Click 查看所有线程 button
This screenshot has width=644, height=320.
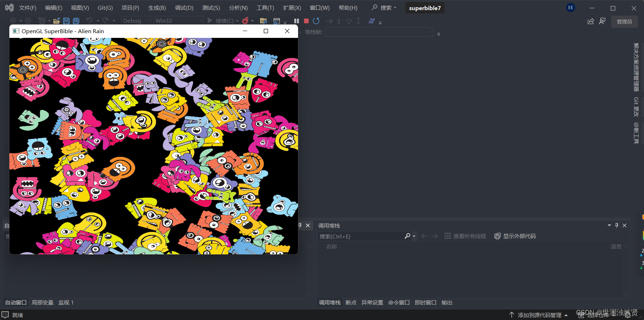(x=465, y=236)
